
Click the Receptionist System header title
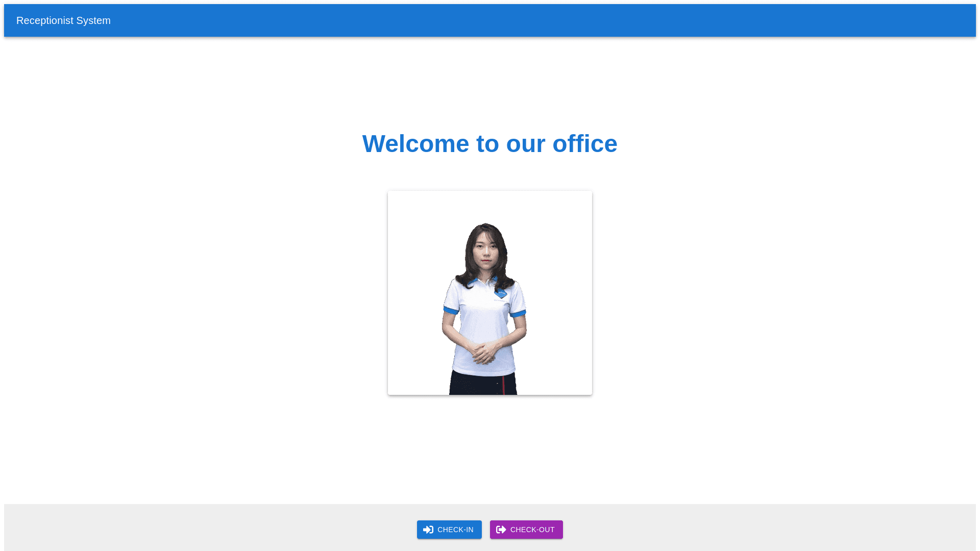tap(63, 20)
